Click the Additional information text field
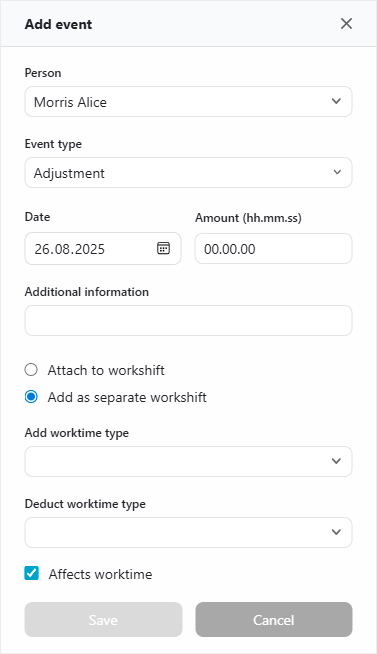Image resolution: width=377 pixels, height=654 pixels. (188, 320)
